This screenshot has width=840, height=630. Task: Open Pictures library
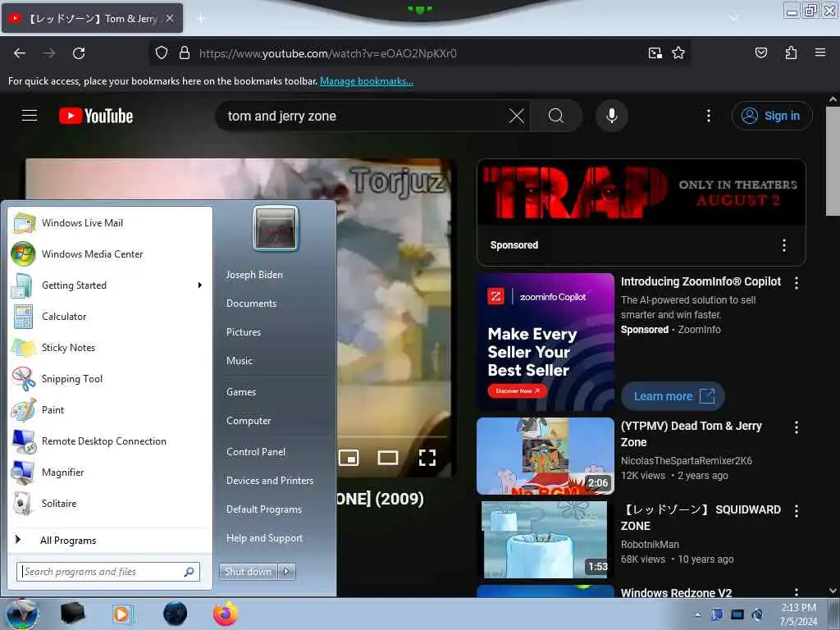(243, 332)
